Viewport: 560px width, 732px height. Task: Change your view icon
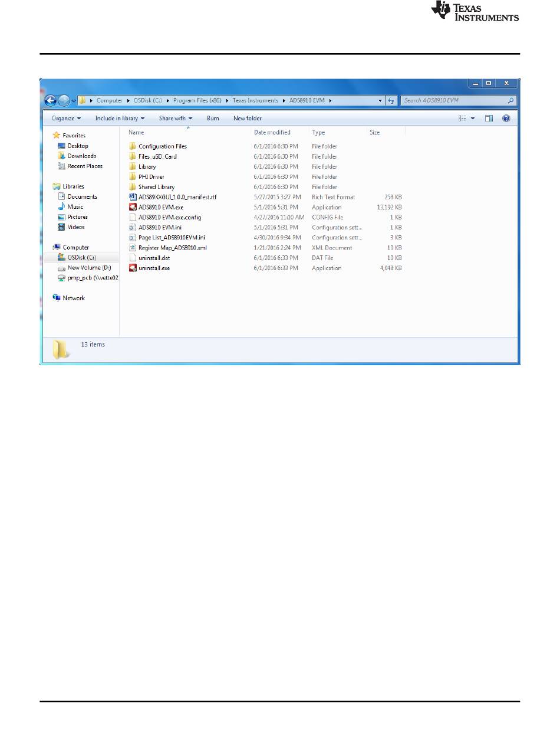pyautogui.click(x=463, y=119)
